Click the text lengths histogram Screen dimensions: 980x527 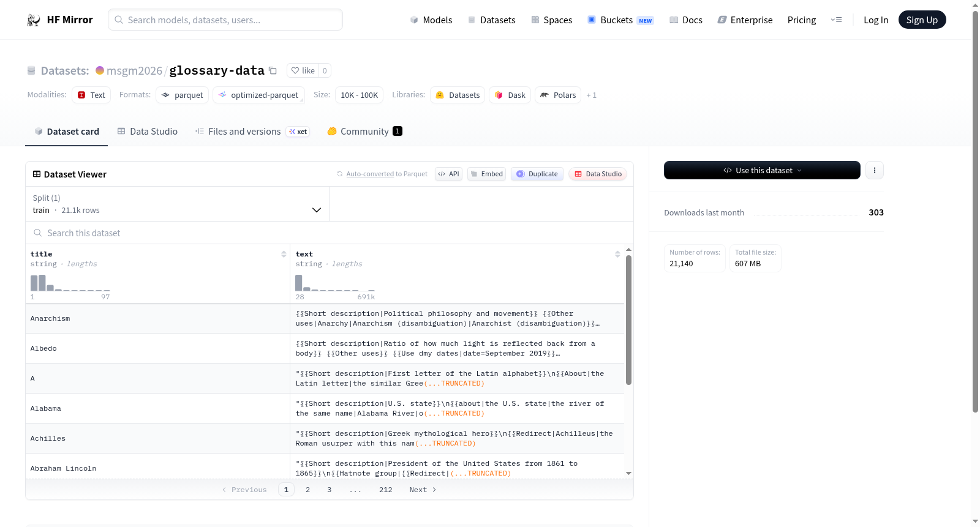pos(335,283)
